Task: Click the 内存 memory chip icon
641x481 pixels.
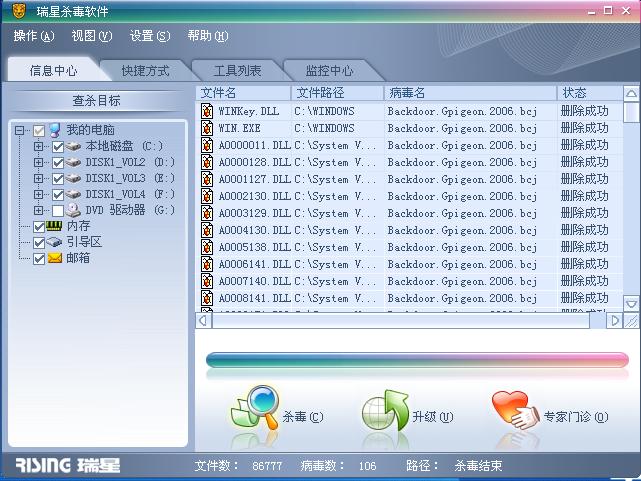Action: [54, 226]
